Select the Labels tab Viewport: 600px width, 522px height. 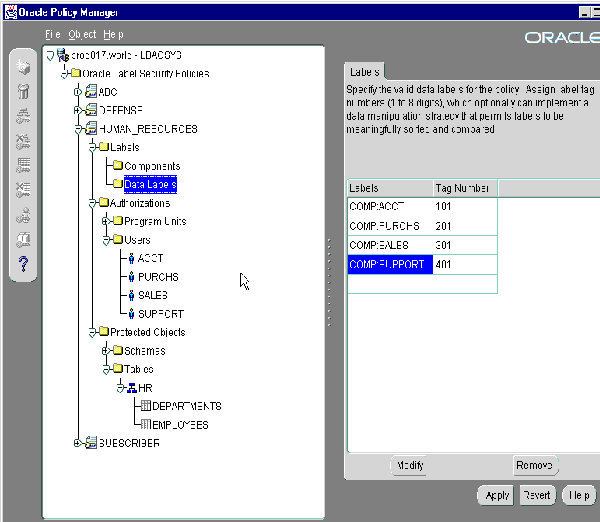tap(362, 72)
